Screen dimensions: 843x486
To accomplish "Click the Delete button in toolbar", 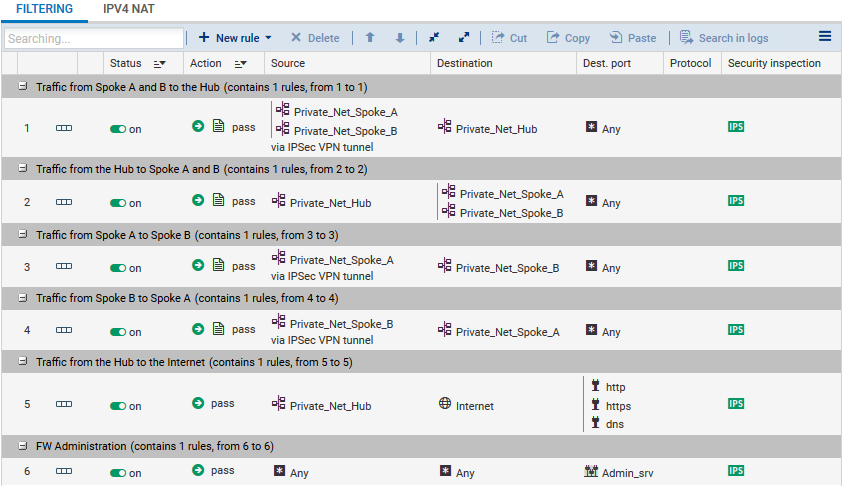I will pos(315,38).
